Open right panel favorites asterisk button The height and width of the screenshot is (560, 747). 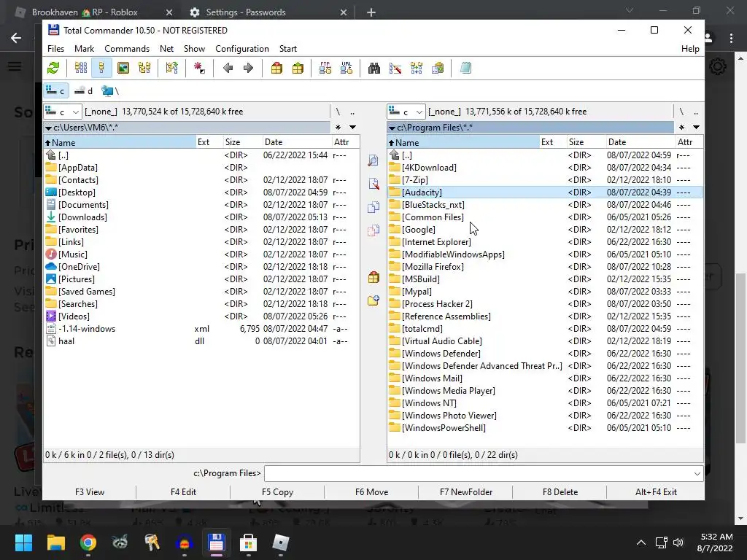tap(681, 127)
